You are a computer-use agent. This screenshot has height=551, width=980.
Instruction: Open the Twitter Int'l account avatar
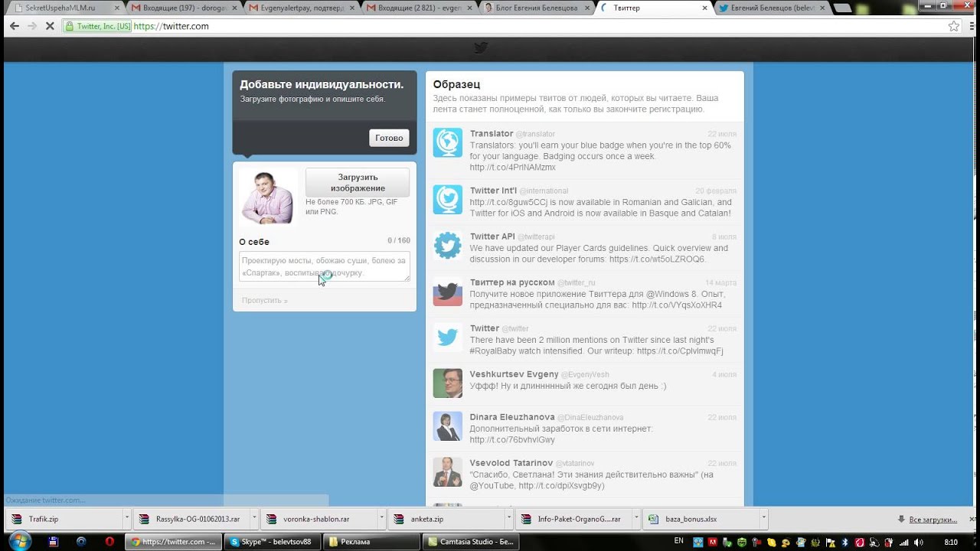(448, 199)
